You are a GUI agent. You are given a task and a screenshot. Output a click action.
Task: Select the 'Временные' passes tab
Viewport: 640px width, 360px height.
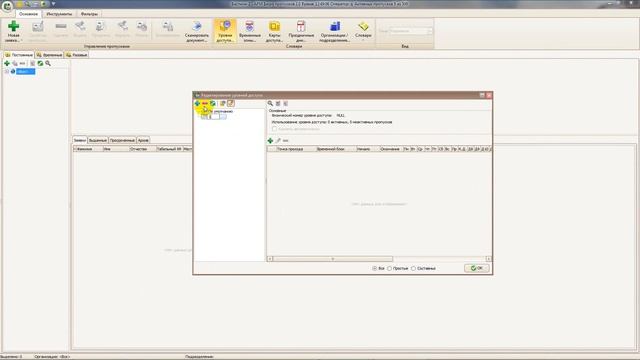pos(49,55)
